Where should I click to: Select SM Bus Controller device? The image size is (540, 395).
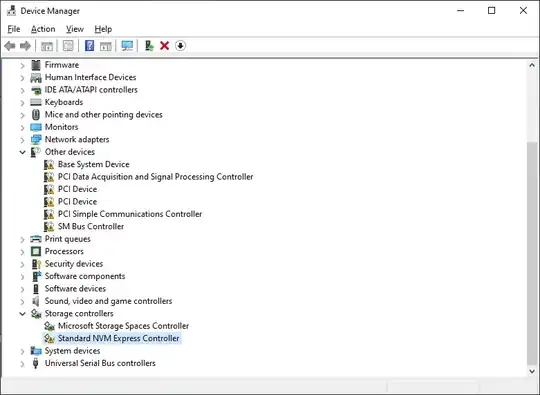91,226
